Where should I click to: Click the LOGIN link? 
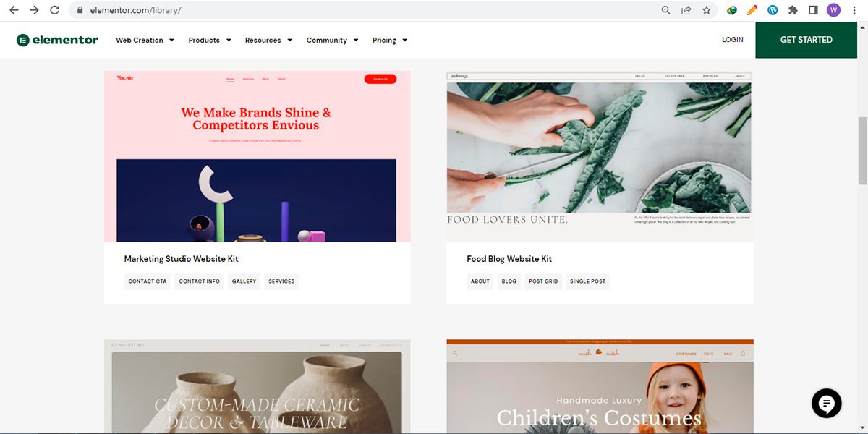[x=732, y=40]
